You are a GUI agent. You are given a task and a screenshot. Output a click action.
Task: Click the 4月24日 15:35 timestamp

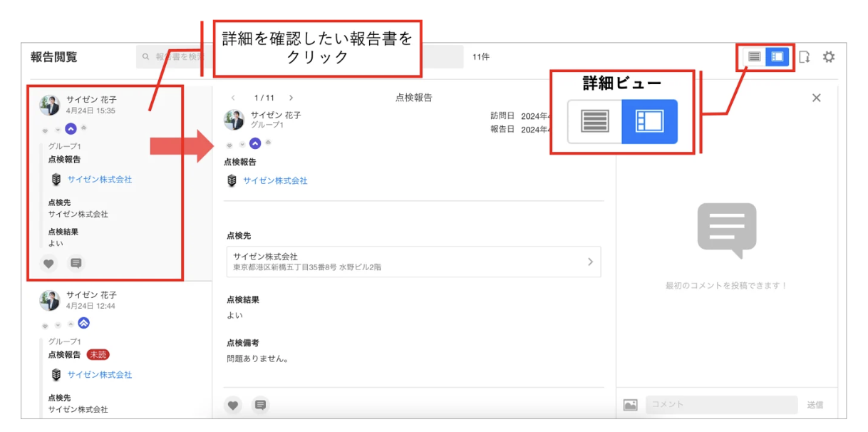91,111
